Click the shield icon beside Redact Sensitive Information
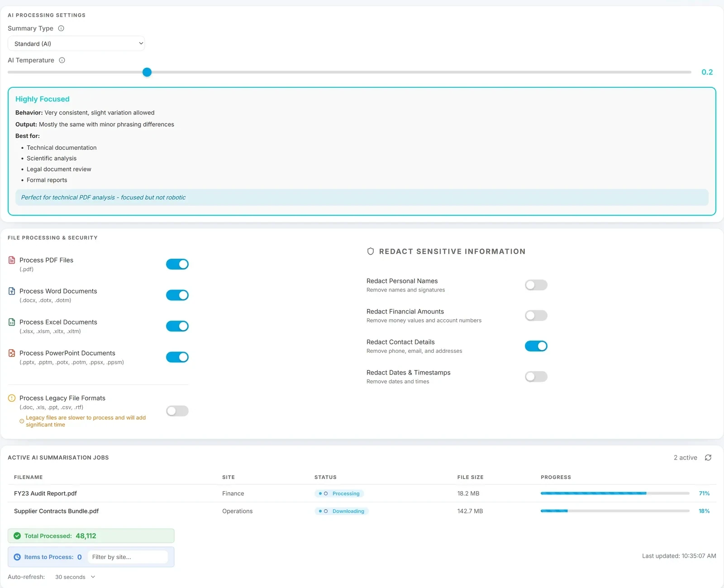This screenshot has width=724, height=588. point(371,251)
